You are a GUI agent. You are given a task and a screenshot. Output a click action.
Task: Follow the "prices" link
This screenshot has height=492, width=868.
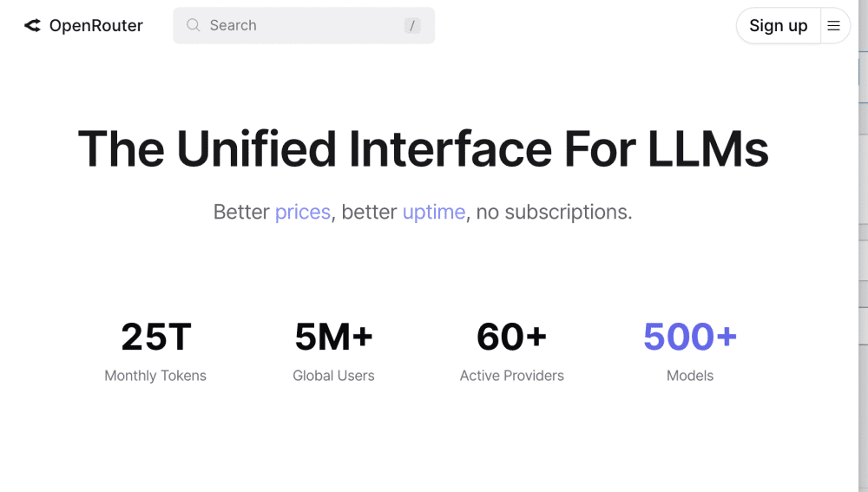[302, 212]
